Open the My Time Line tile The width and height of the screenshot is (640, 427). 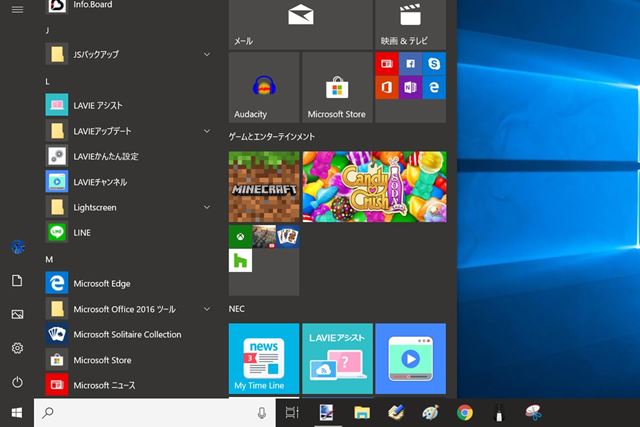264,358
